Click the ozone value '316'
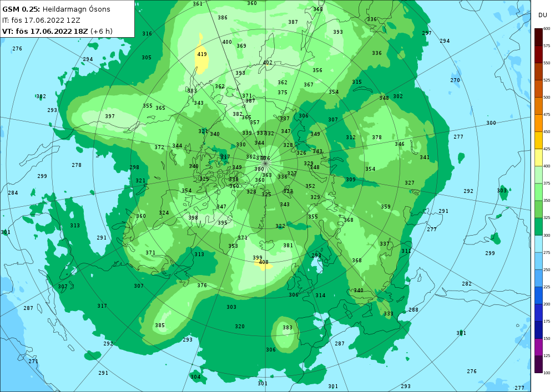Image resolution: width=555 pixels, height=392 pixels. pyautogui.click(x=147, y=34)
